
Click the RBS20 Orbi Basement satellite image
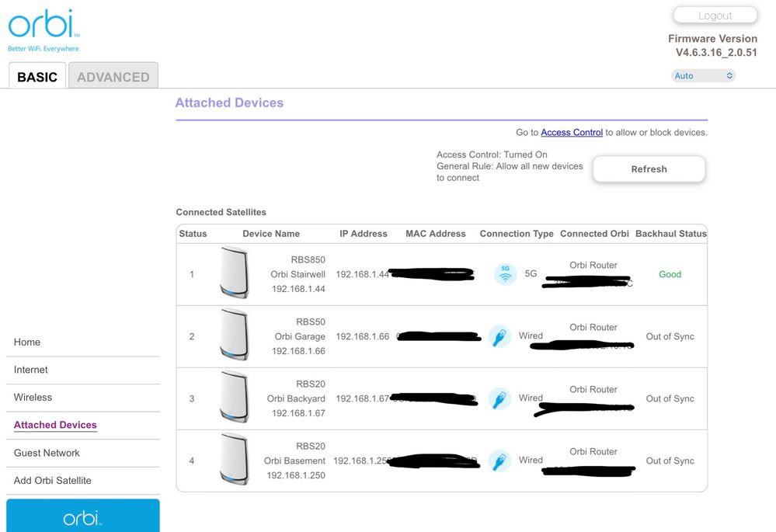click(x=234, y=460)
